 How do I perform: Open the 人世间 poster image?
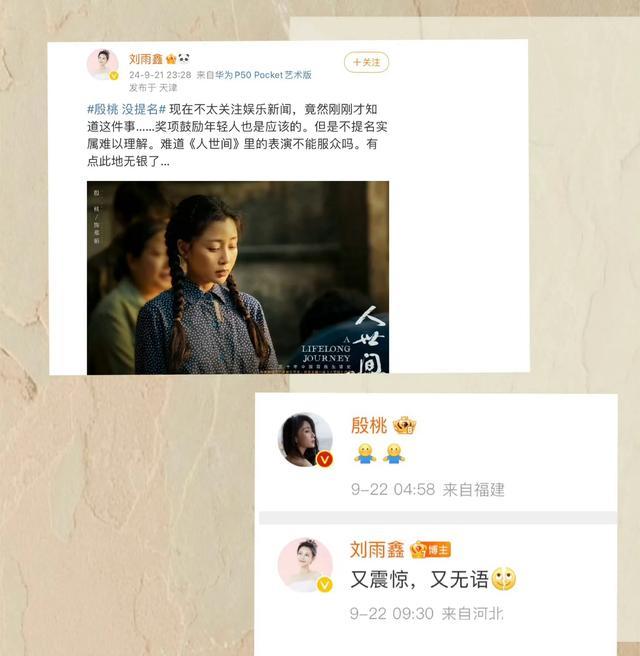238,277
